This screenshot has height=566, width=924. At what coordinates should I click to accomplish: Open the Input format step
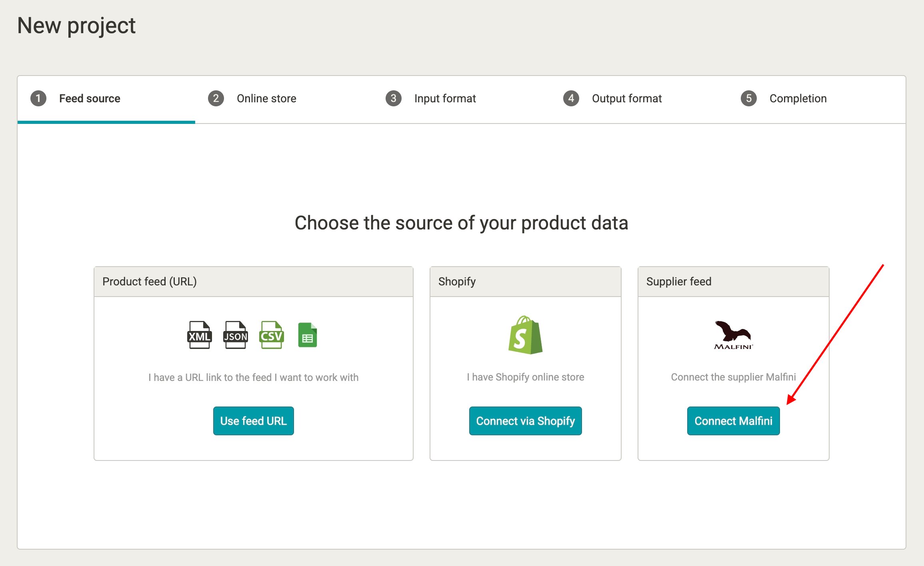(x=462, y=99)
